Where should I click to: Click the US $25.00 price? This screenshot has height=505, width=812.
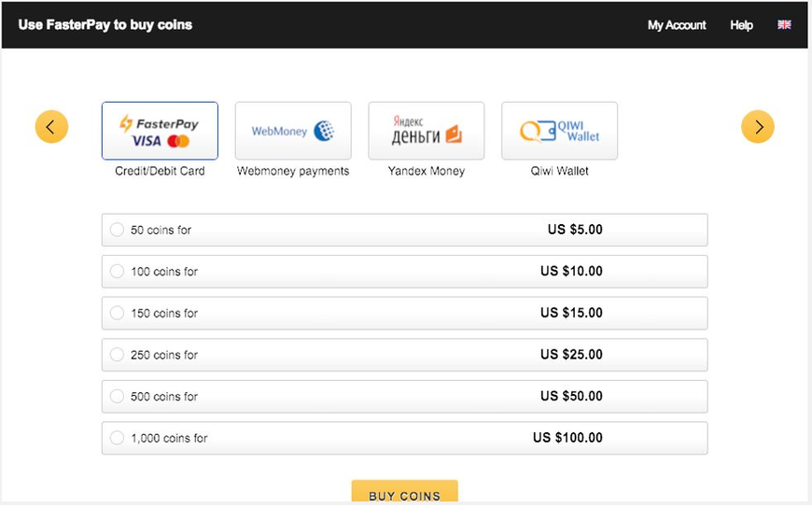coord(571,355)
